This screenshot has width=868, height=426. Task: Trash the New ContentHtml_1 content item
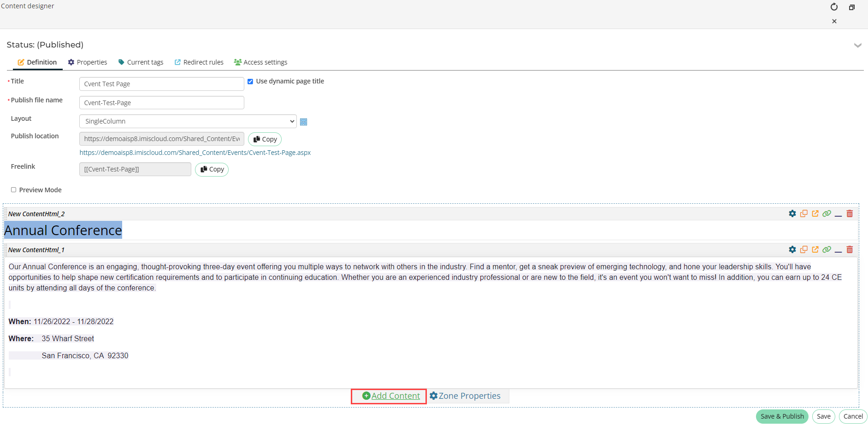[x=850, y=249]
